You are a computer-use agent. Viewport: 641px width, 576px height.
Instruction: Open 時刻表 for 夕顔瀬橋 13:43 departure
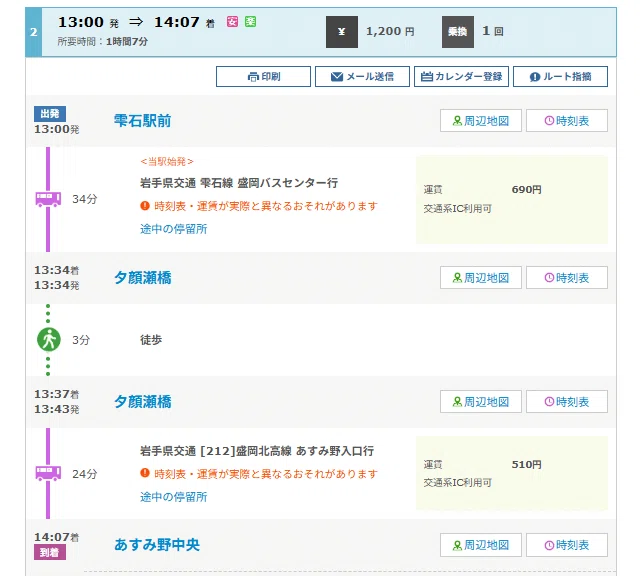pyautogui.click(x=567, y=401)
